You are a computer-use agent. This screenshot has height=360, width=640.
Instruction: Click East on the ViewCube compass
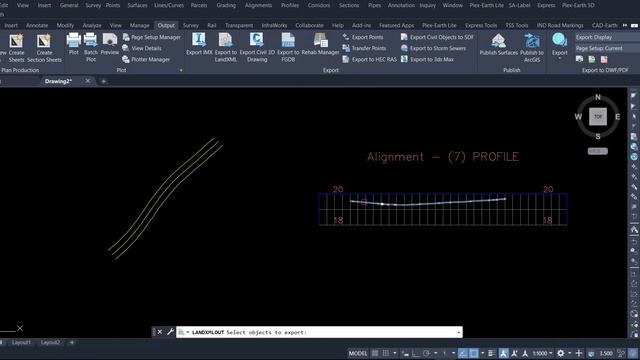pos(618,117)
